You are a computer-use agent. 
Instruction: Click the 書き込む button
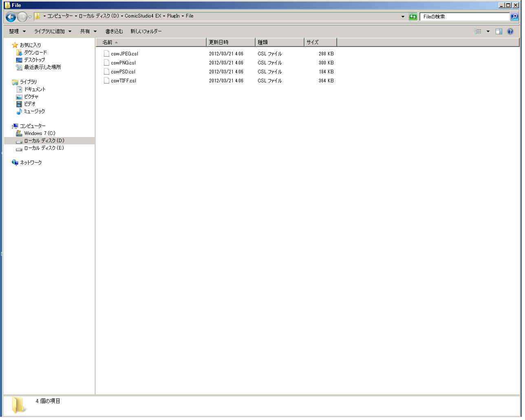(x=114, y=31)
